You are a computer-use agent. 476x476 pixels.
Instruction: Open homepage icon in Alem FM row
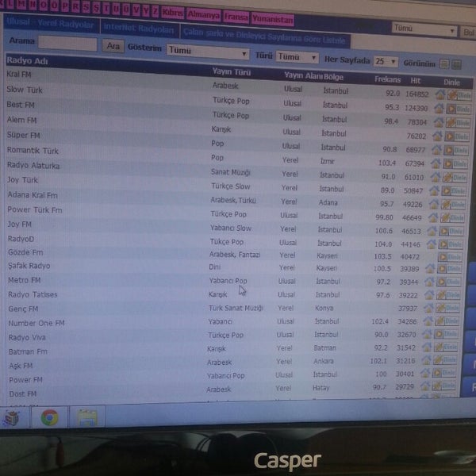[x=437, y=136]
